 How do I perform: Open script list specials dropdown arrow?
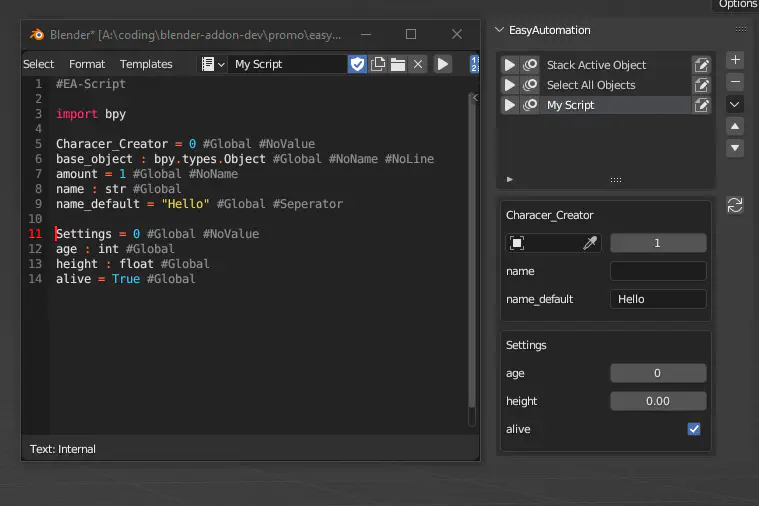tap(735, 104)
